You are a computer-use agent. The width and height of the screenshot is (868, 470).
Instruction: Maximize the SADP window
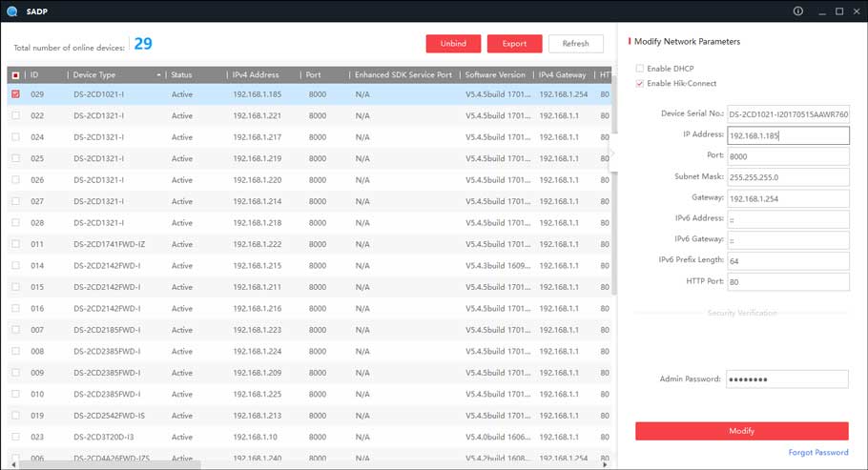pos(839,11)
